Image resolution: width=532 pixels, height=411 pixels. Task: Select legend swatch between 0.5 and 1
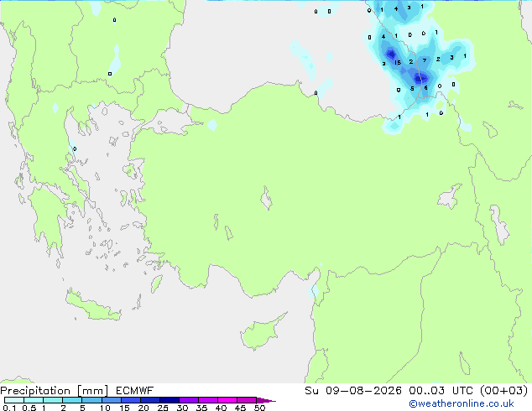point(34,400)
